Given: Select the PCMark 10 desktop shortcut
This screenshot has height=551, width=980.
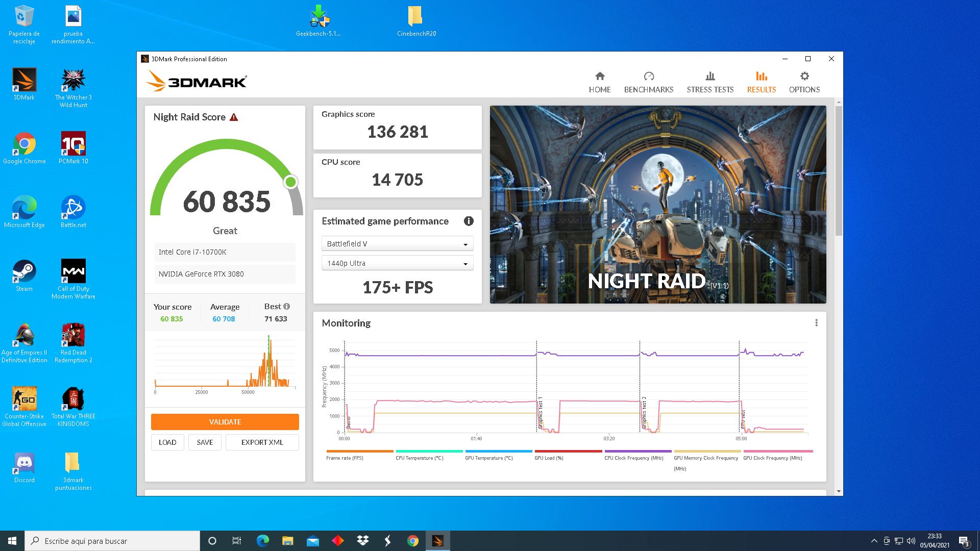Looking at the screenshot, I should coord(73,148).
